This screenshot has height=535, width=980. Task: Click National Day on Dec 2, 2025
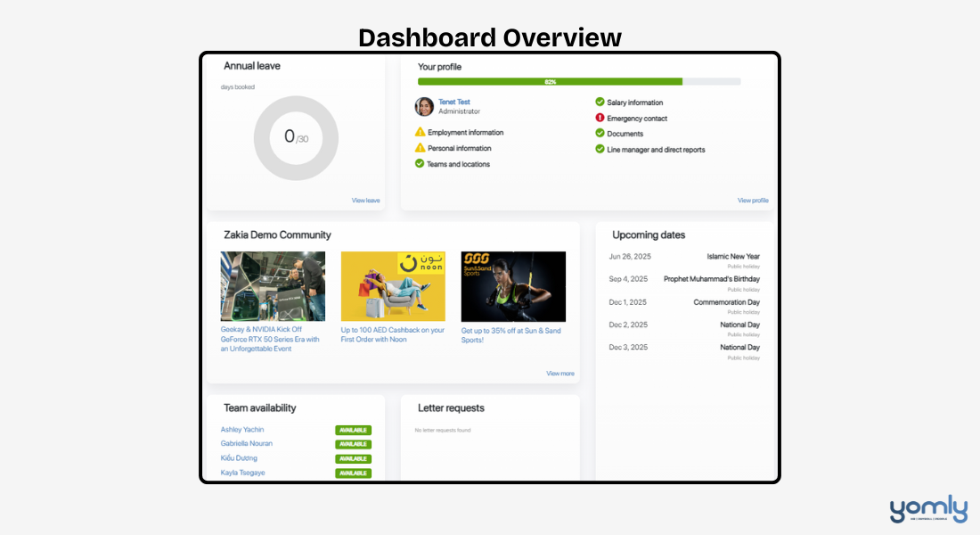tap(740, 325)
